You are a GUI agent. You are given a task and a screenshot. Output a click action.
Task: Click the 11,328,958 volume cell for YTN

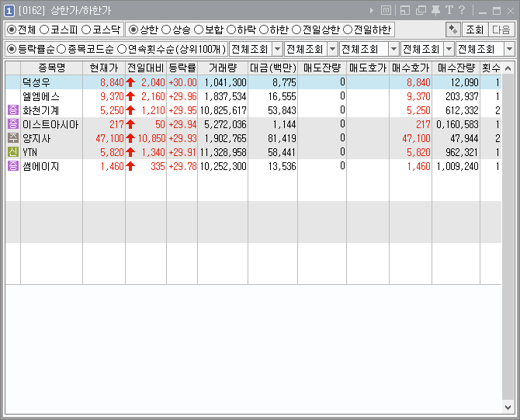coord(224,152)
